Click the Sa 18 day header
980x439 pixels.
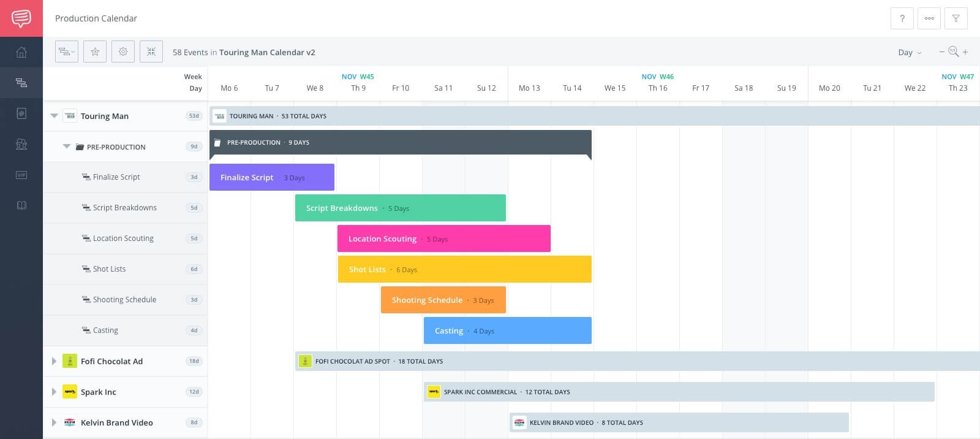click(744, 88)
